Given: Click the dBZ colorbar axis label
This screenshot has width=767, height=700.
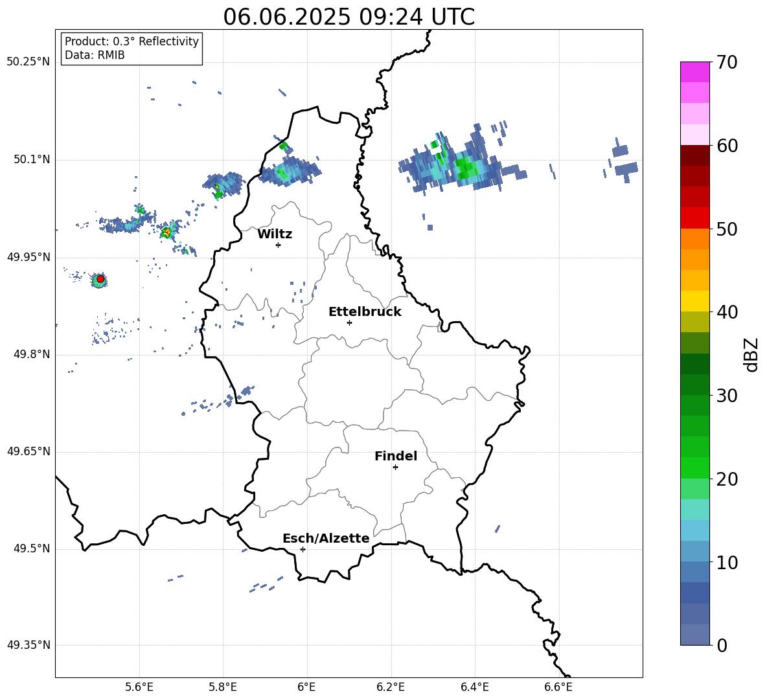Looking at the screenshot, I should 752,354.
